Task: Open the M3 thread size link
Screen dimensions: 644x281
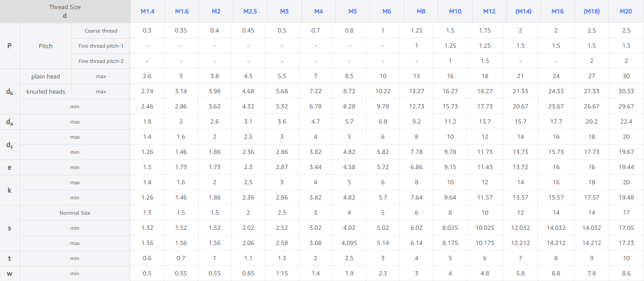Action: click(284, 11)
